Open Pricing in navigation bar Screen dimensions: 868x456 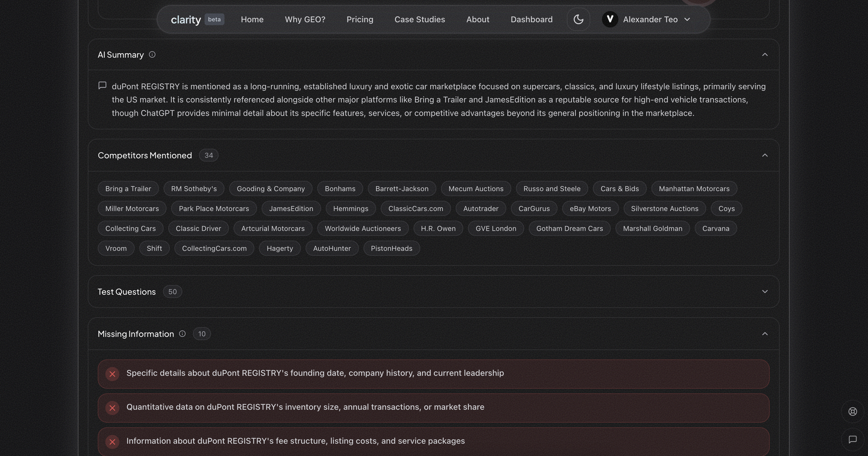[x=360, y=19]
